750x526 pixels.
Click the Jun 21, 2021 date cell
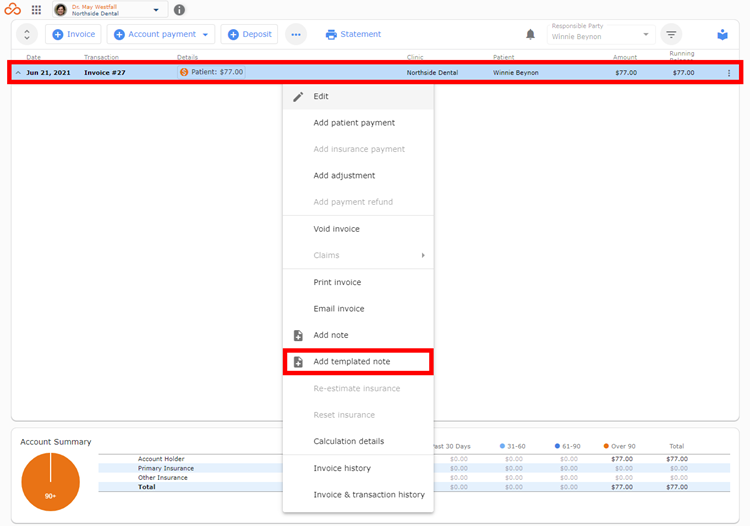(48, 73)
